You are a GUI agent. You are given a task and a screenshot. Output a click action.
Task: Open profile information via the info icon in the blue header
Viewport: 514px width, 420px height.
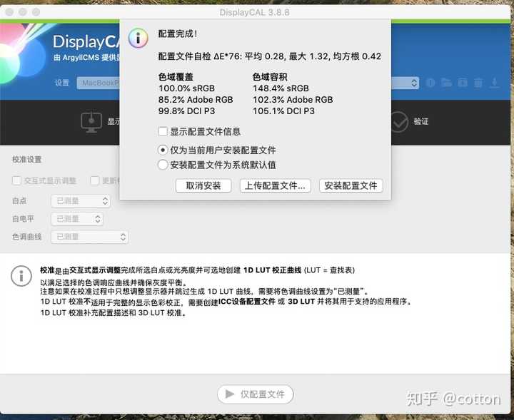430,83
